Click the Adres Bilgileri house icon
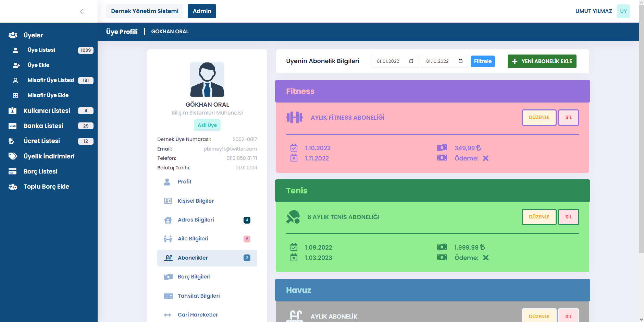This screenshot has height=322, width=644. (x=168, y=220)
